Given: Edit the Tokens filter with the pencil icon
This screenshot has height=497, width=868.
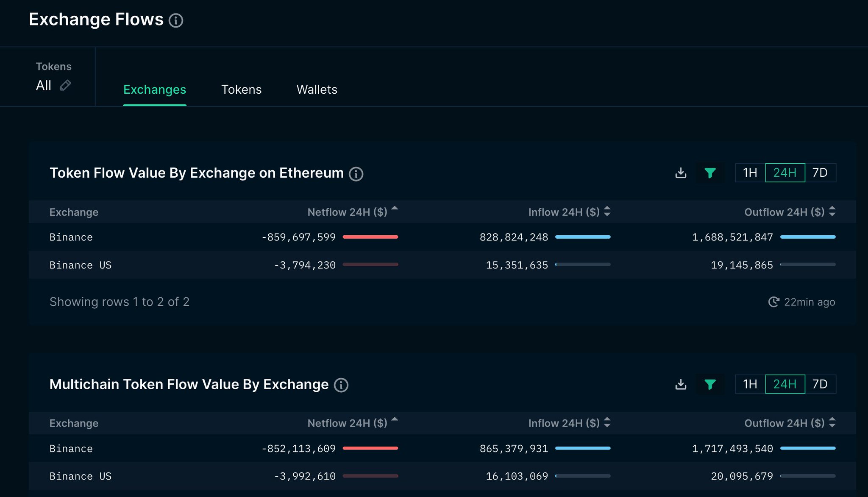Looking at the screenshot, I should pos(66,86).
